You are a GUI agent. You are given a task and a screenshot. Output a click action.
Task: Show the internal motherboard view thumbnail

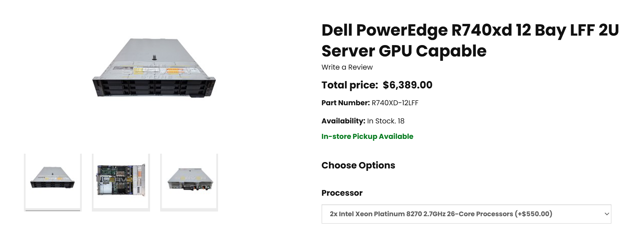121,182
